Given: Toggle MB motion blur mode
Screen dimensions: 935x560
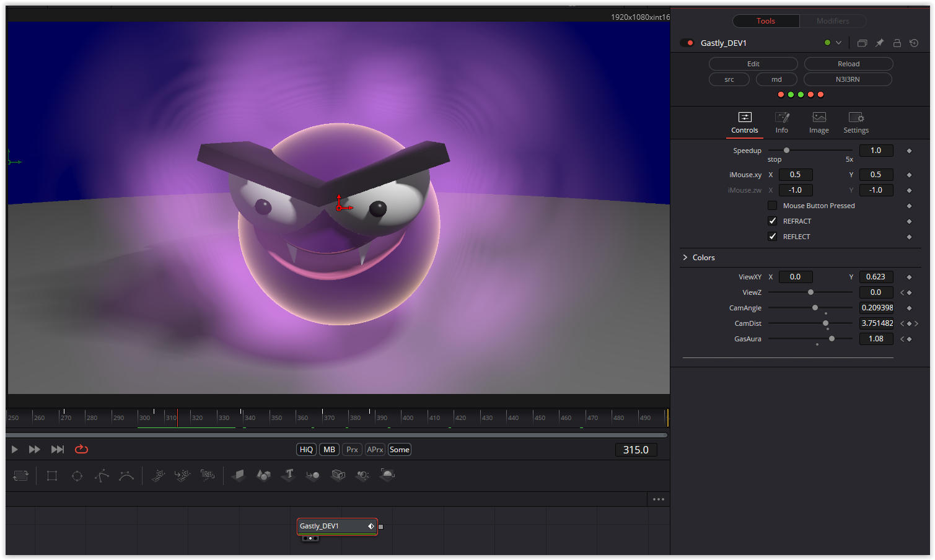Looking at the screenshot, I should point(329,450).
